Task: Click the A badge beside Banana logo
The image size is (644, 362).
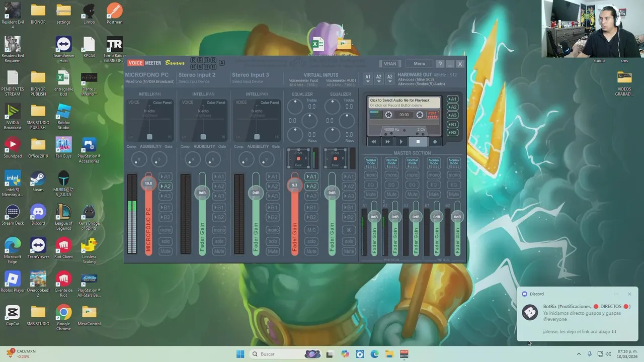Action: [x=222, y=63]
